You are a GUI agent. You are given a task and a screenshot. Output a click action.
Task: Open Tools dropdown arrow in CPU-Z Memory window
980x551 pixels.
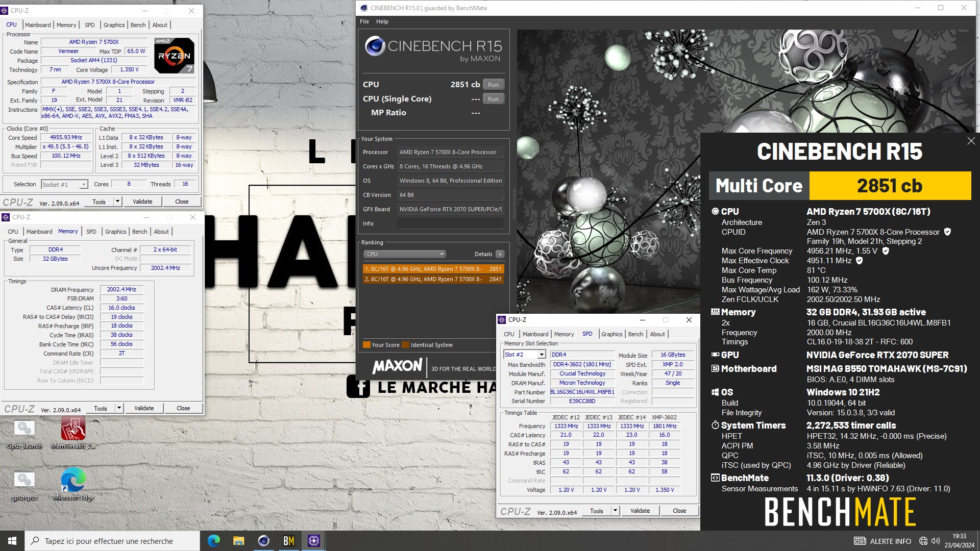(119, 408)
